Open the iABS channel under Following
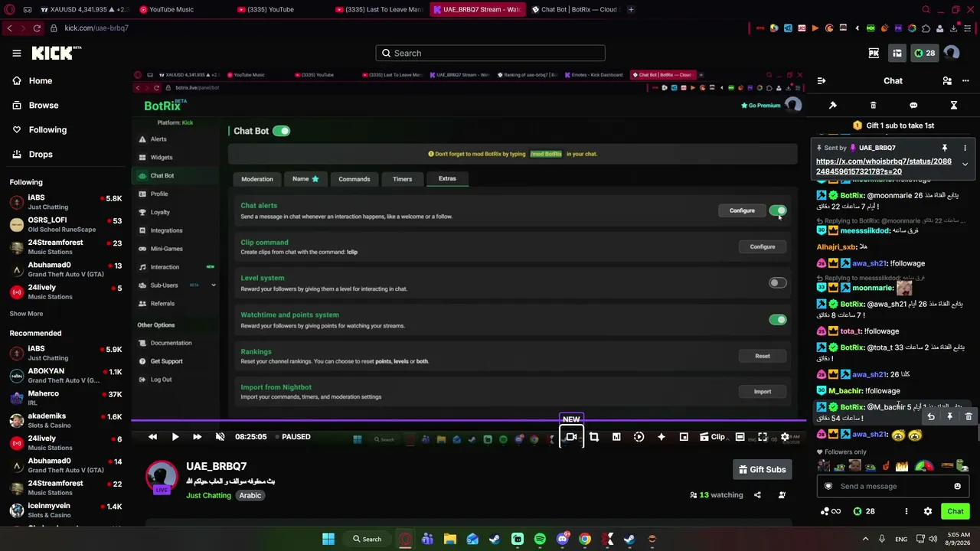Screen dimensions: 980x551 [66, 202]
